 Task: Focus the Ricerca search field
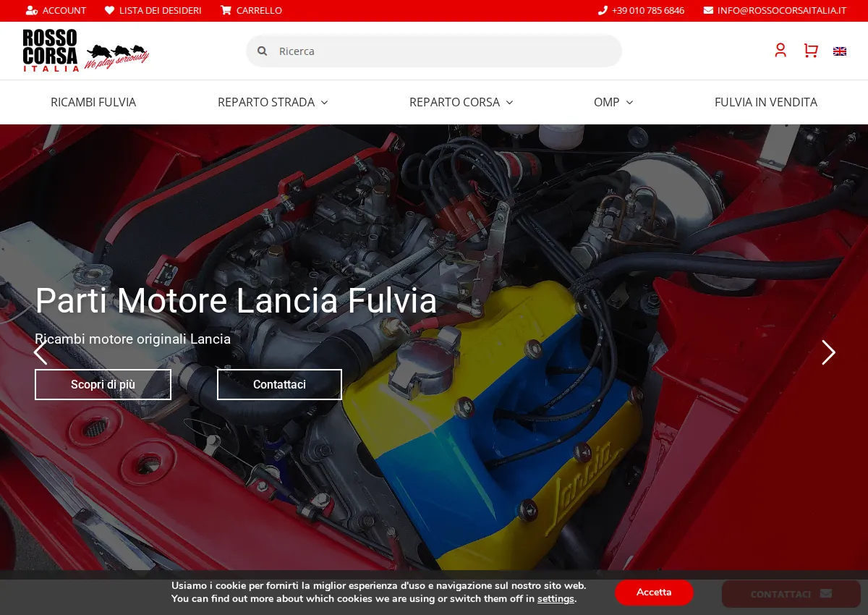[434, 51]
